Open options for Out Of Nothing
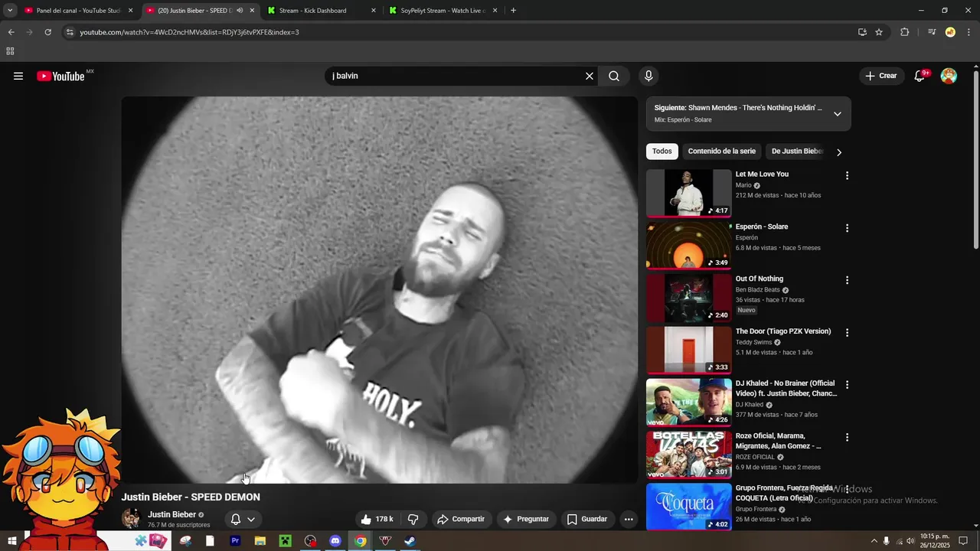Screen dimensions: 980x551 (847, 280)
